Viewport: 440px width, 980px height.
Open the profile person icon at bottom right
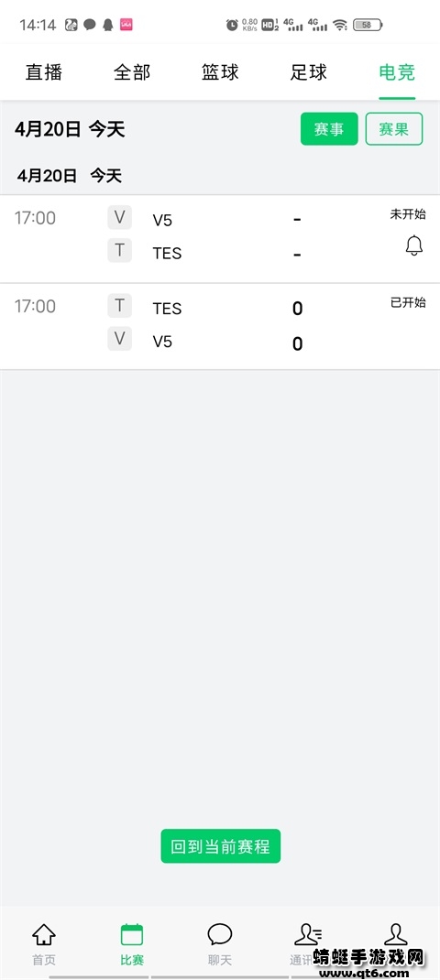pyautogui.click(x=396, y=935)
